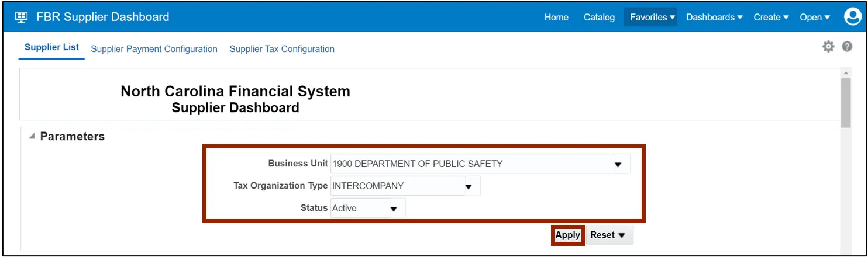
Task: Click the dashboard monitor icon beside the title
Action: [21, 17]
